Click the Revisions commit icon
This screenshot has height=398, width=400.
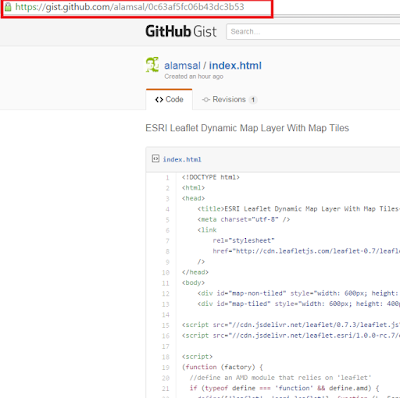point(206,100)
